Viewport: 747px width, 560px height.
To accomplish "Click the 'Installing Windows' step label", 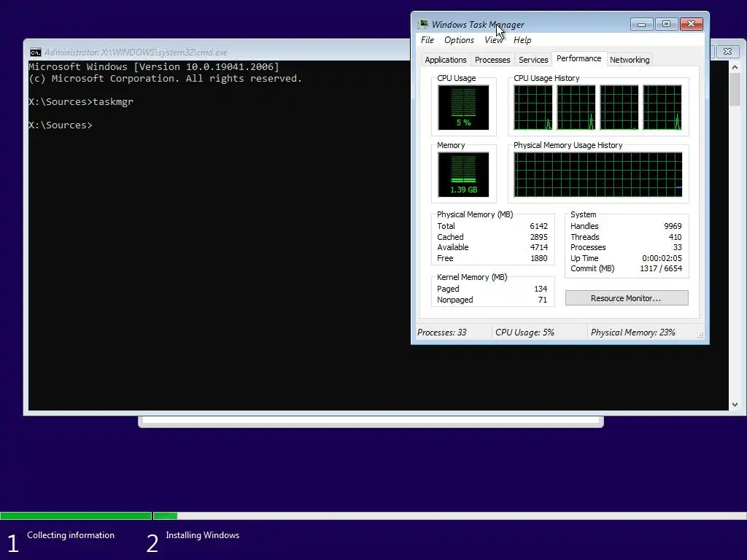I will tap(203, 535).
